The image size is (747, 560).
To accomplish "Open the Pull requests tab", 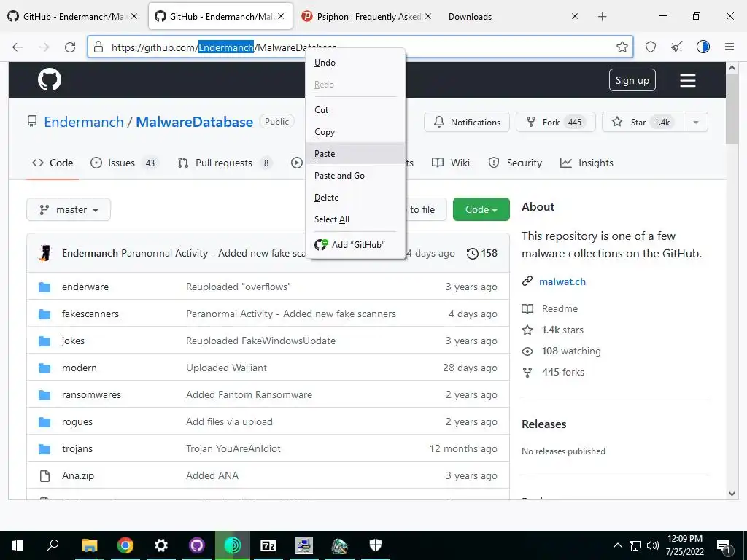I will [x=225, y=163].
